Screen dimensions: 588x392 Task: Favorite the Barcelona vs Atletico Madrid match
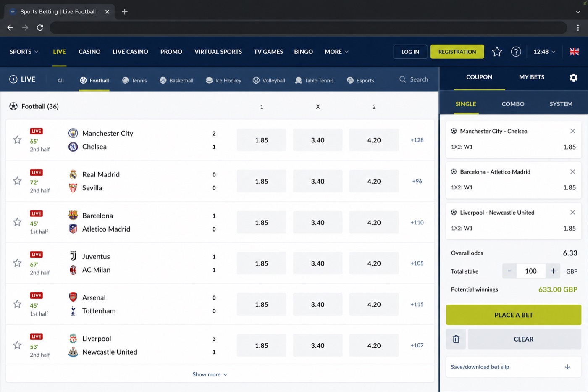click(17, 222)
